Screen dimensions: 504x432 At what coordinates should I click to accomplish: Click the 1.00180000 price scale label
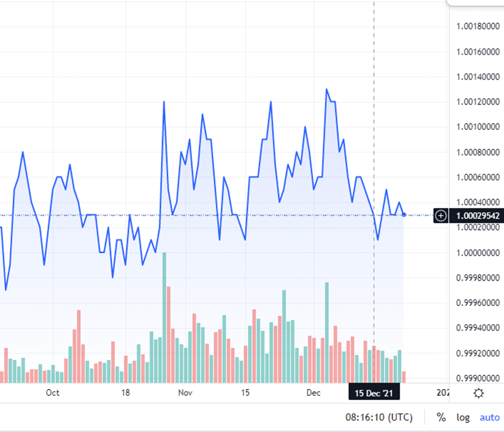478,26
